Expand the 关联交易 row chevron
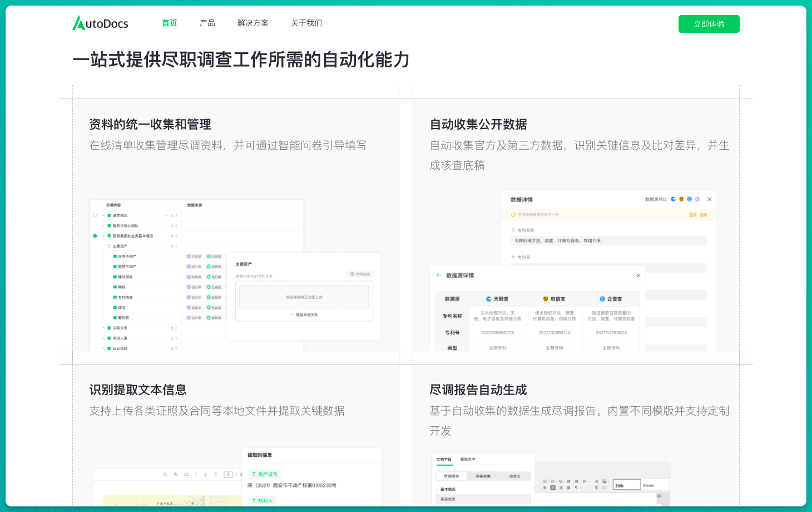 [103, 328]
